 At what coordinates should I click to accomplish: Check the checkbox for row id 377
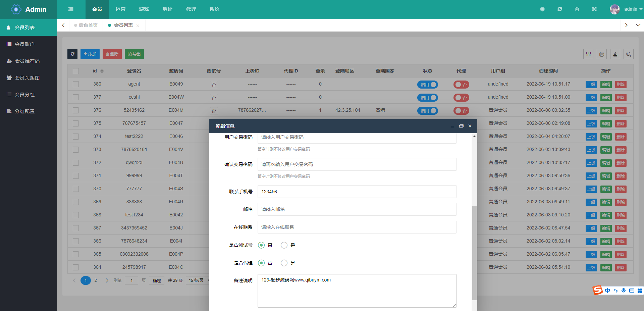[x=76, y=97]
